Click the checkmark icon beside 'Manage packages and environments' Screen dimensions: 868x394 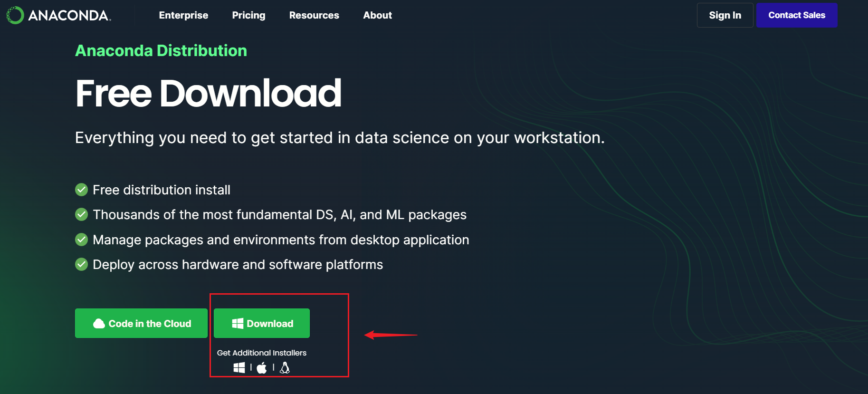[82, 240]
